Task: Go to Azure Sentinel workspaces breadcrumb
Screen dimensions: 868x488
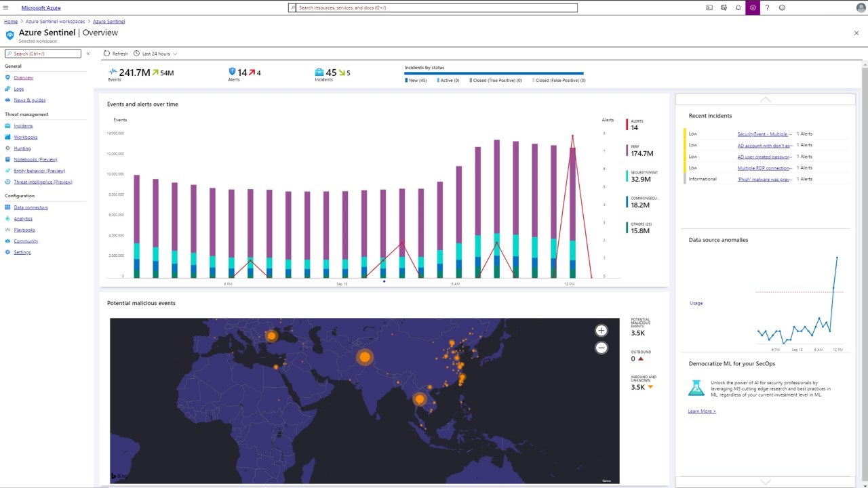Action: [56, 22]
